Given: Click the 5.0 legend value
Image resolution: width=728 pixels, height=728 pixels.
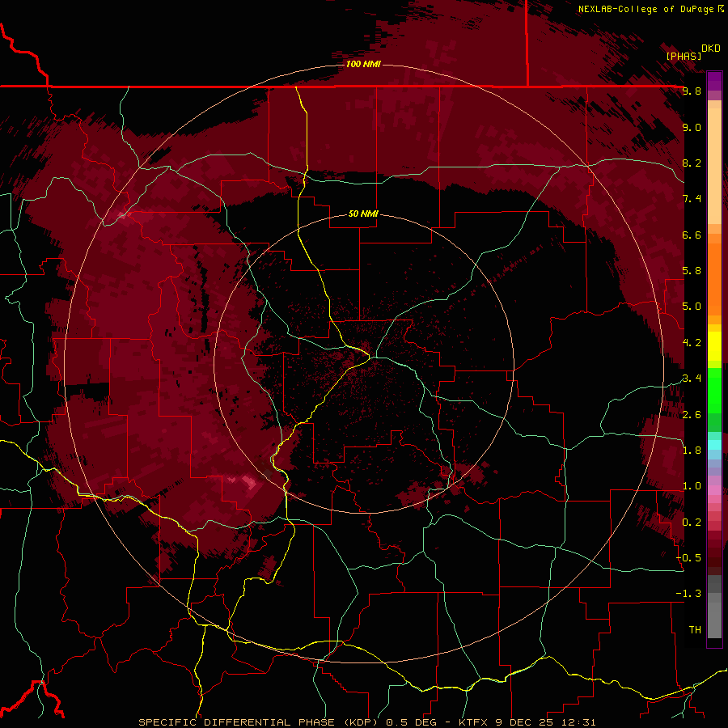Looking at the screenshot, I should click(692, 307).
